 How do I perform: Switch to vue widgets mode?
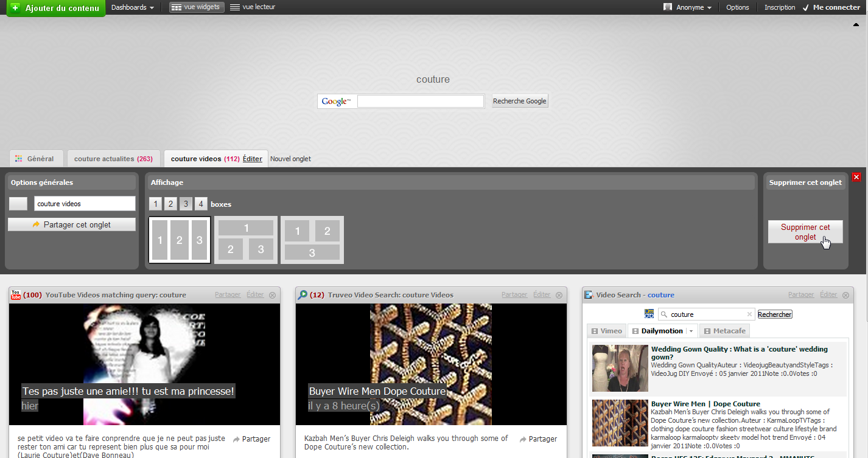pyautogui.click(x=197, y=7)
